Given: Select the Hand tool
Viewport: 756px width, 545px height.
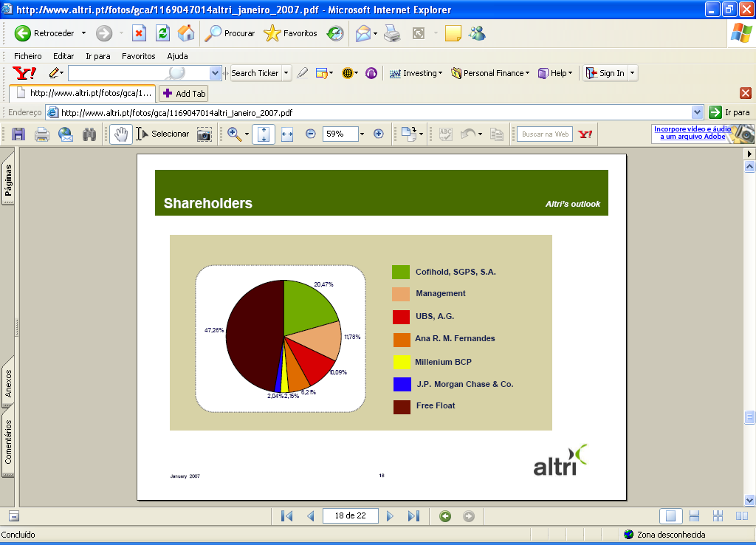Looking at the screenshot, I should pyautogui.click(x=121, y=134).
